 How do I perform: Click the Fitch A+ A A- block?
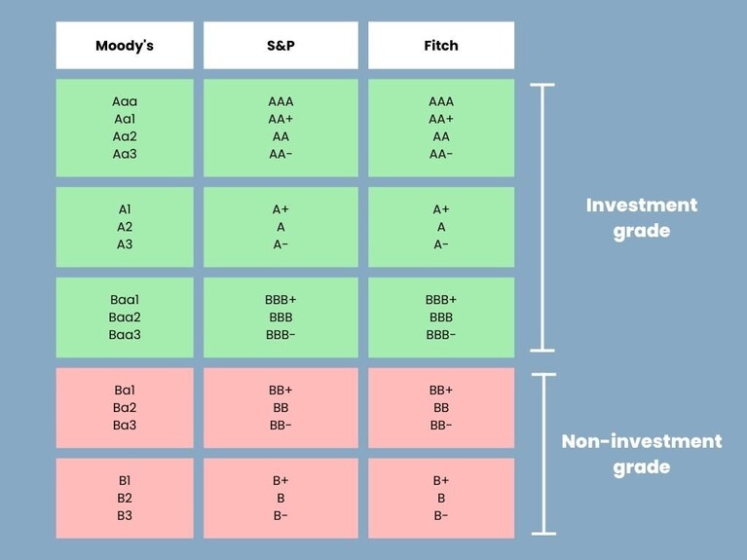pyautogui.click(x=441, y=227)
